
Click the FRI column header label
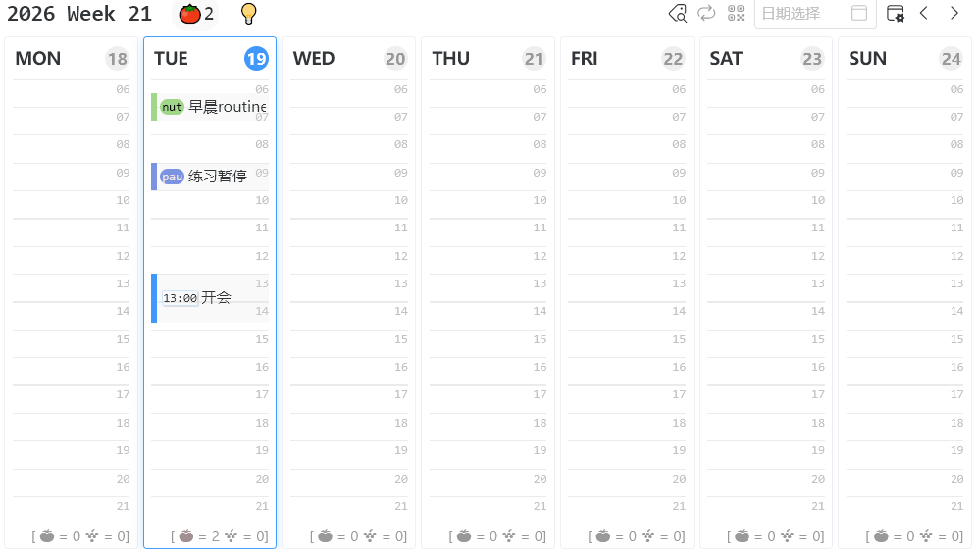(585, 59)
